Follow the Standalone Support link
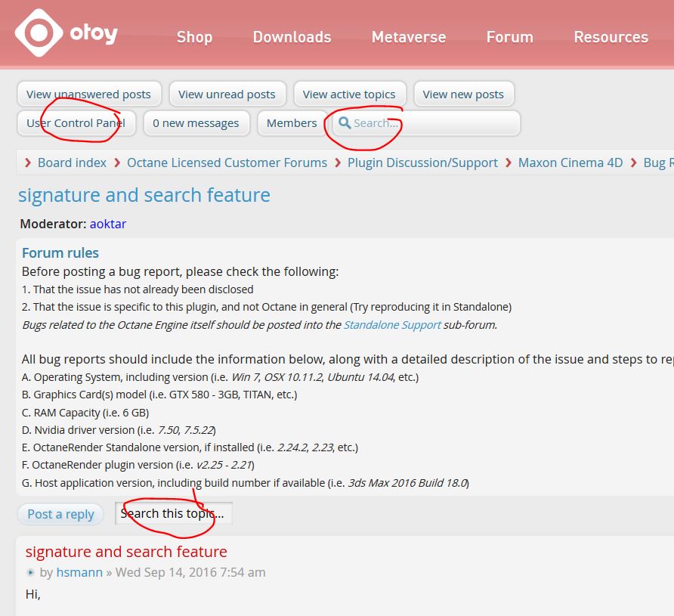The width and height of the screenshot is (674, 616). point(392,324)
